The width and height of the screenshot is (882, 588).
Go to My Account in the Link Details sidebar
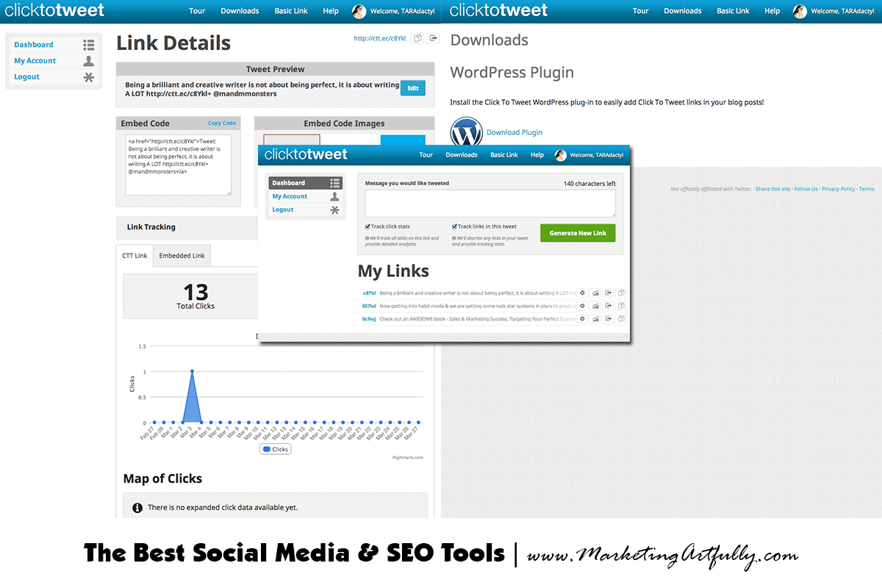pyautogui.click(x=35, y=61)
